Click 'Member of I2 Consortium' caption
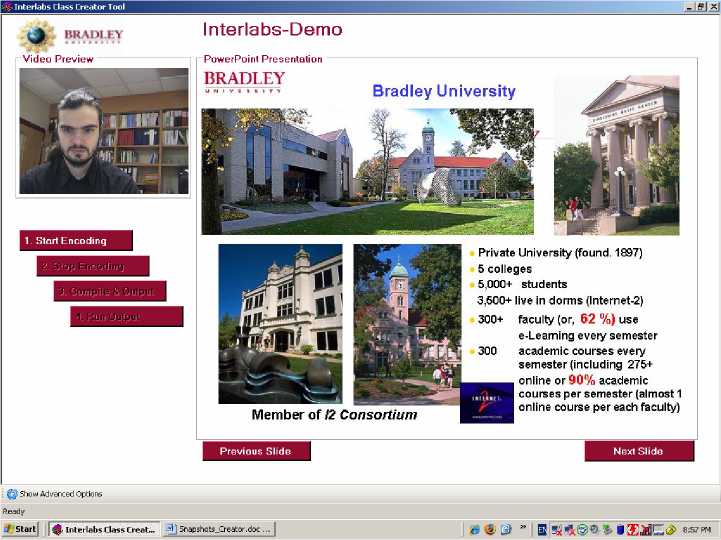 coord(334,415)
